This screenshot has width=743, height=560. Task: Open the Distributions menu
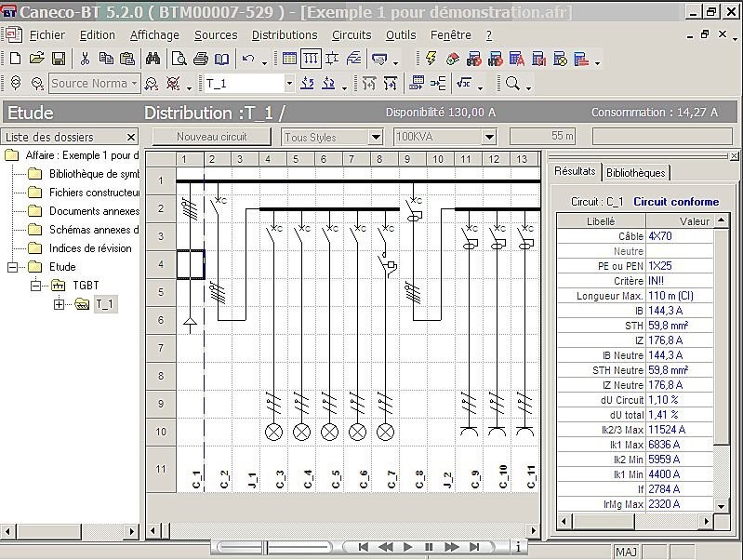coord(285,35)
